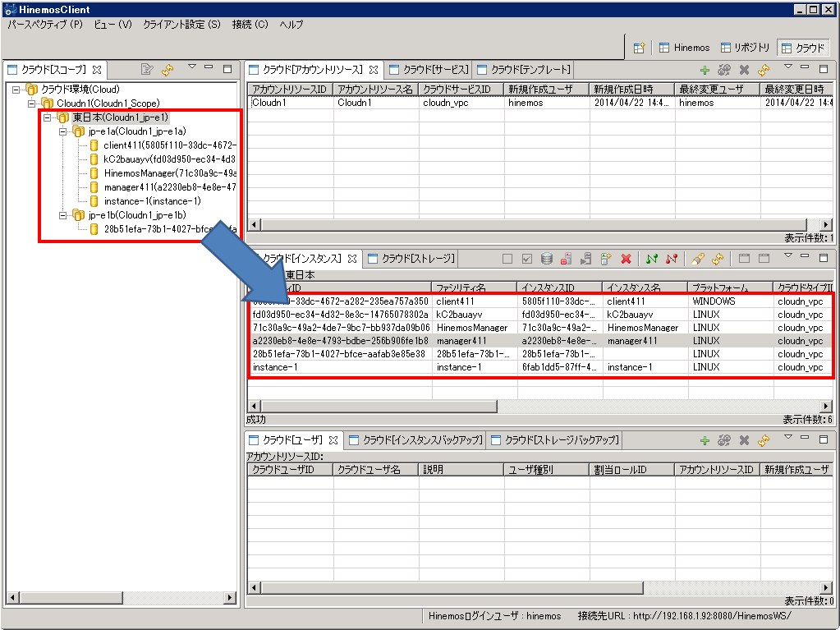Click the gray X icon in the Cloud User toolbar
This screenshot has height=630, width=840.
pyautogui.click(x=744, y=440)
